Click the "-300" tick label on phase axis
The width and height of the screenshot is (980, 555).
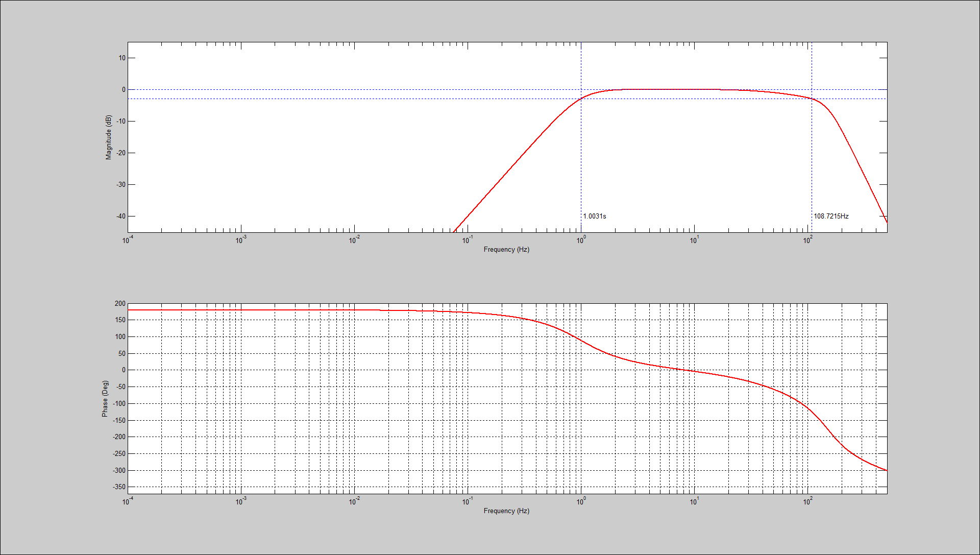[119, 471]
